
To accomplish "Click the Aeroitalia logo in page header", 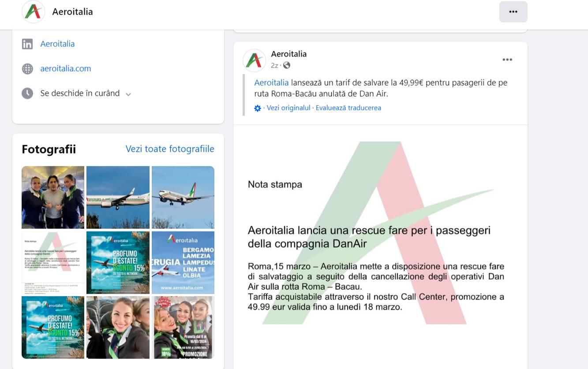I will (x=34, y=12).
